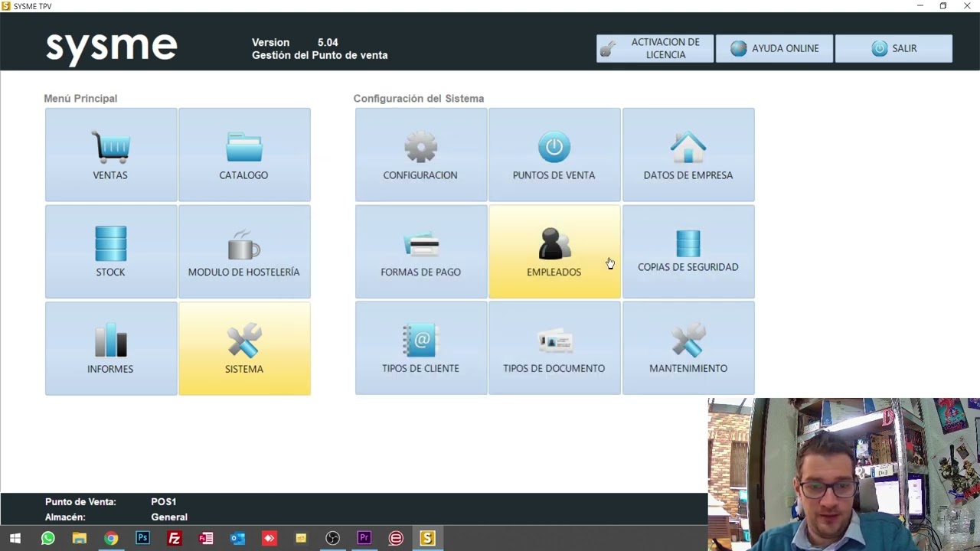Click the 'POS1' point of sale value
The image size is (980, 551).
[x=164, y=502]
